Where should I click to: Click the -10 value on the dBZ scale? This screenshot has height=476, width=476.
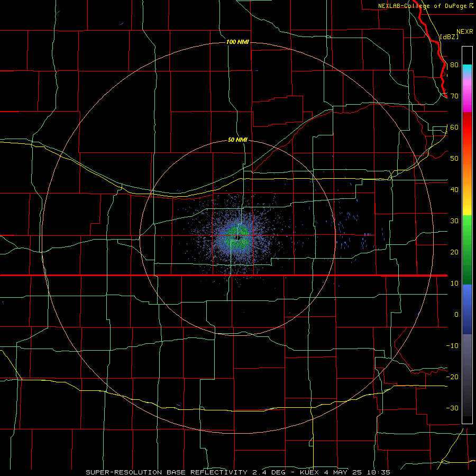452,346
